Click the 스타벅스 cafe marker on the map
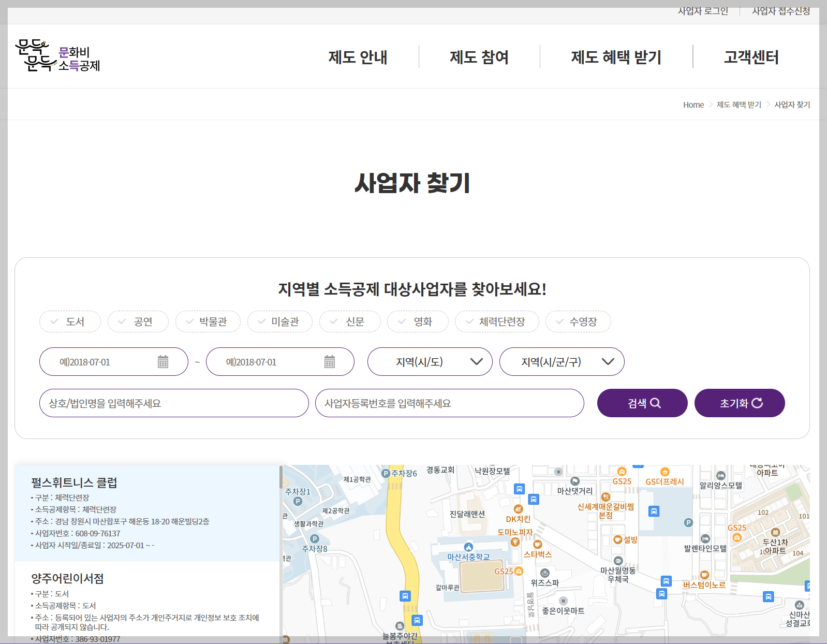 538,545
